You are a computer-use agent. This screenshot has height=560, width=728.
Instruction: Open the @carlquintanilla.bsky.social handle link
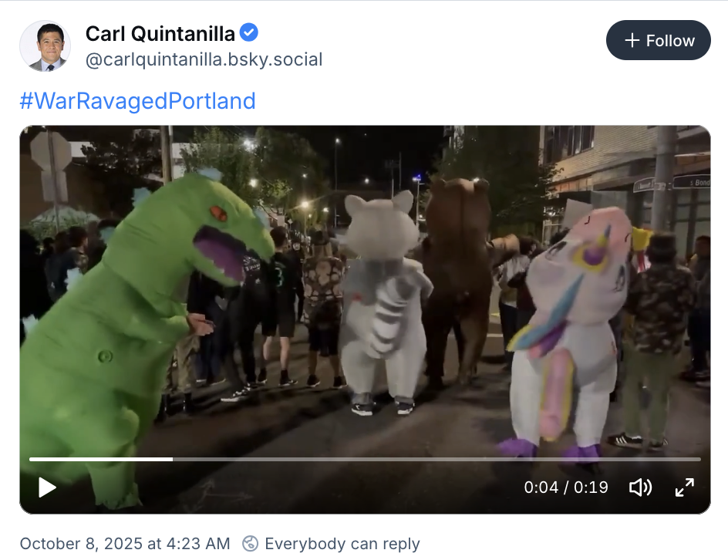[204, 60]
